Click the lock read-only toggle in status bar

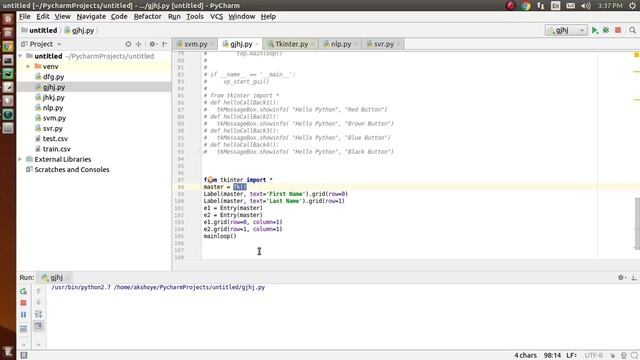[612, 356]
